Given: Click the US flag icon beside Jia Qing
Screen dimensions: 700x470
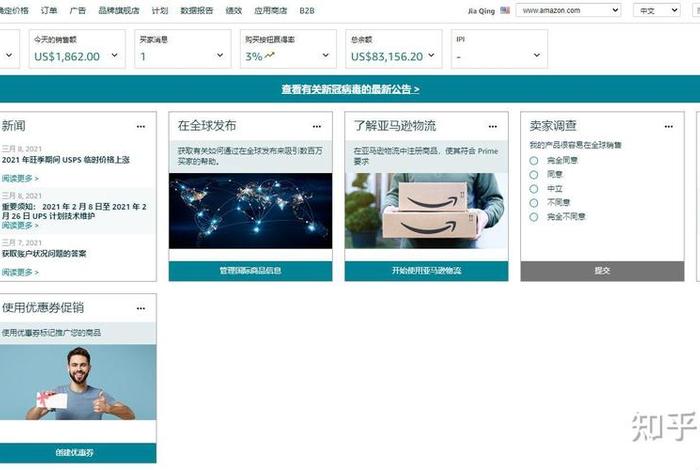Looking at the screenshot, I should 505,10.
